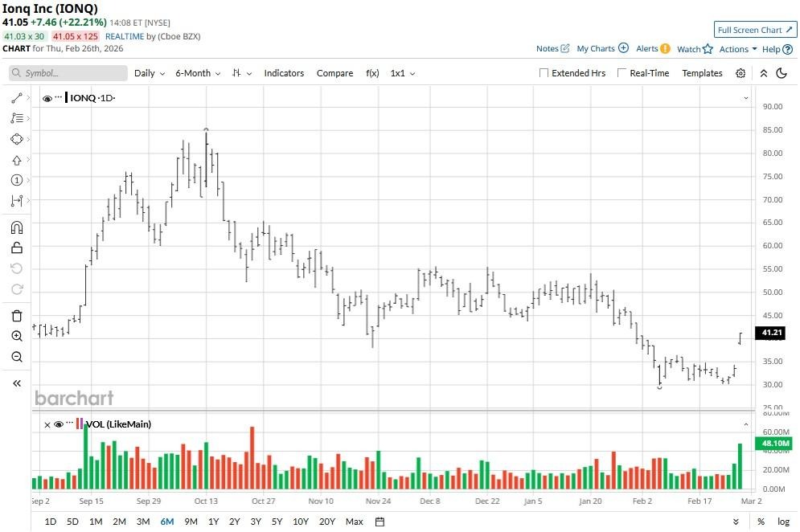
Task: Select the 20Y range
Action: pos(326,522)
